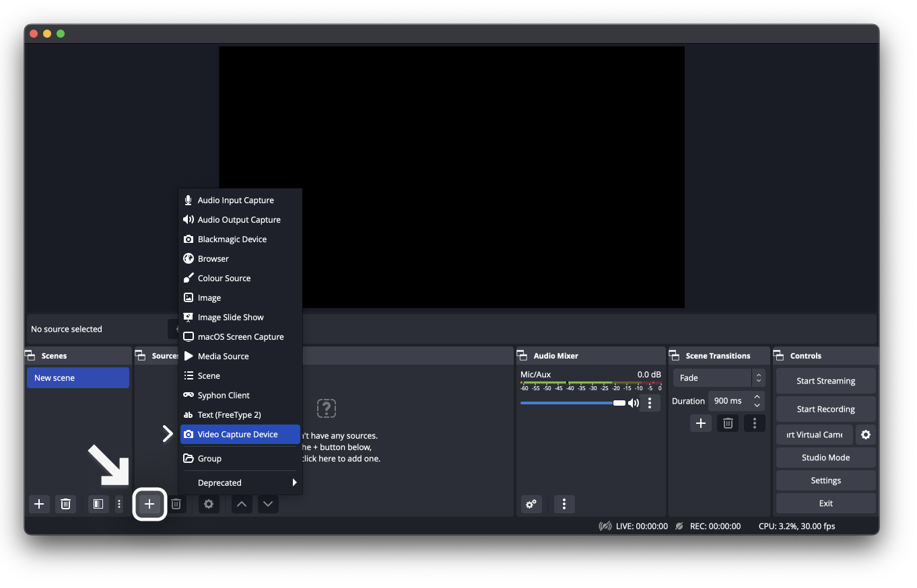The image size is (917, 588).
Task: Click the Start Streaming button
Action: [825, 381]
